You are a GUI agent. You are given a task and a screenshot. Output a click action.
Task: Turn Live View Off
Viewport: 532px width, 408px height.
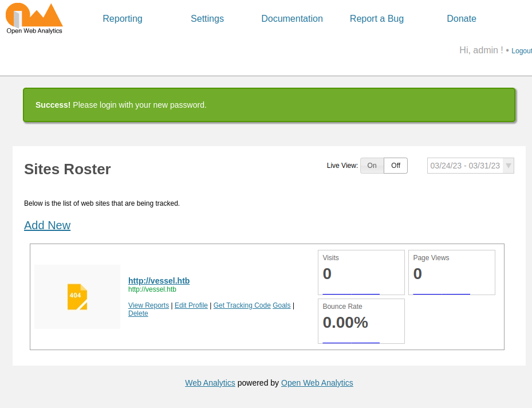pyautogui.click(x=396, y=166)
